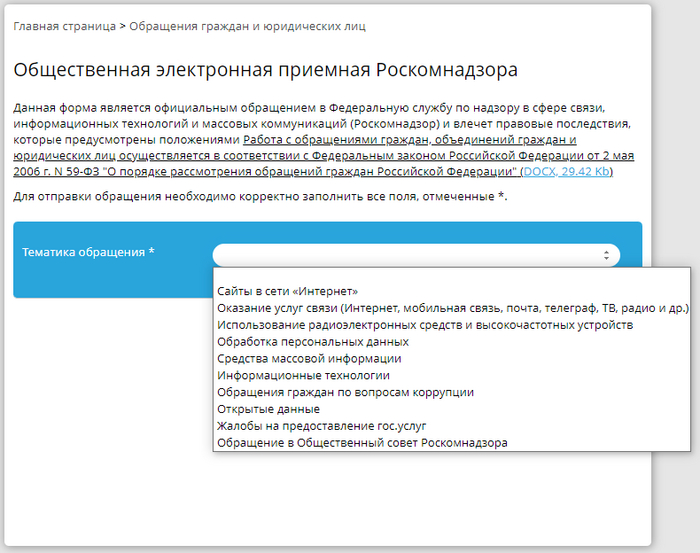Select empty blank option in dropdown list
This screenshot has height=553, width=700.
[452, 277]
